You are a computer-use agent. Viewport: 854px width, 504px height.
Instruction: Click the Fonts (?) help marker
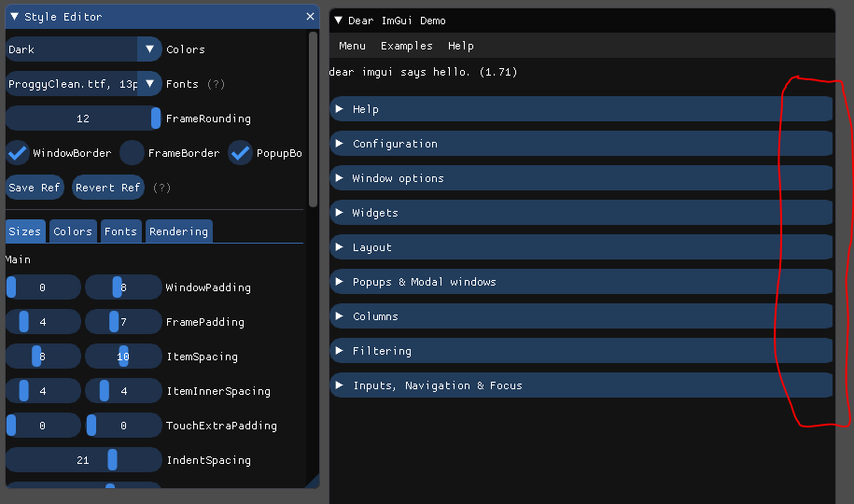coord(217,84)
